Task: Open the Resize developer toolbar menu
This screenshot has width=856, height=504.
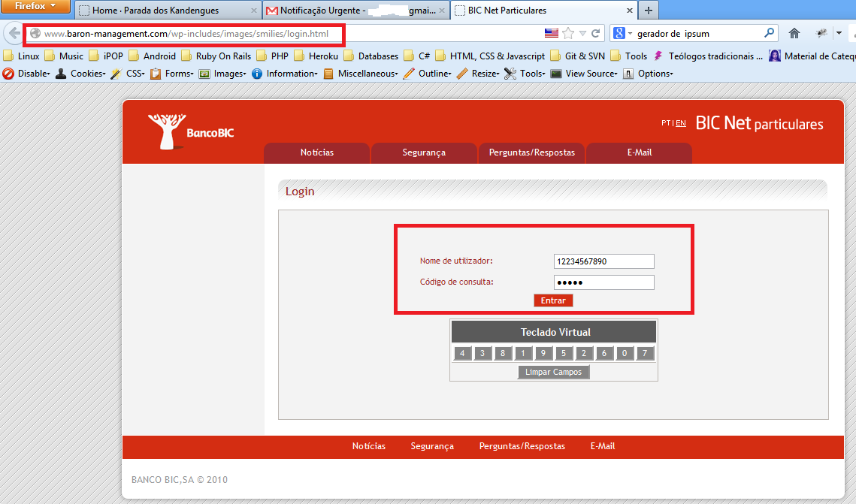Action: pos(478,73)
